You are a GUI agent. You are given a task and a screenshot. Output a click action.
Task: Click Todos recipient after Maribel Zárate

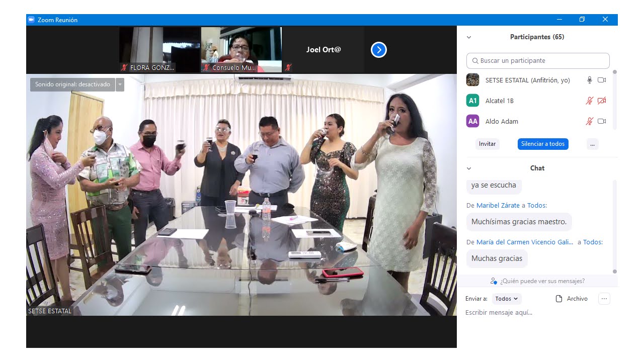click(x=537, y=205)
